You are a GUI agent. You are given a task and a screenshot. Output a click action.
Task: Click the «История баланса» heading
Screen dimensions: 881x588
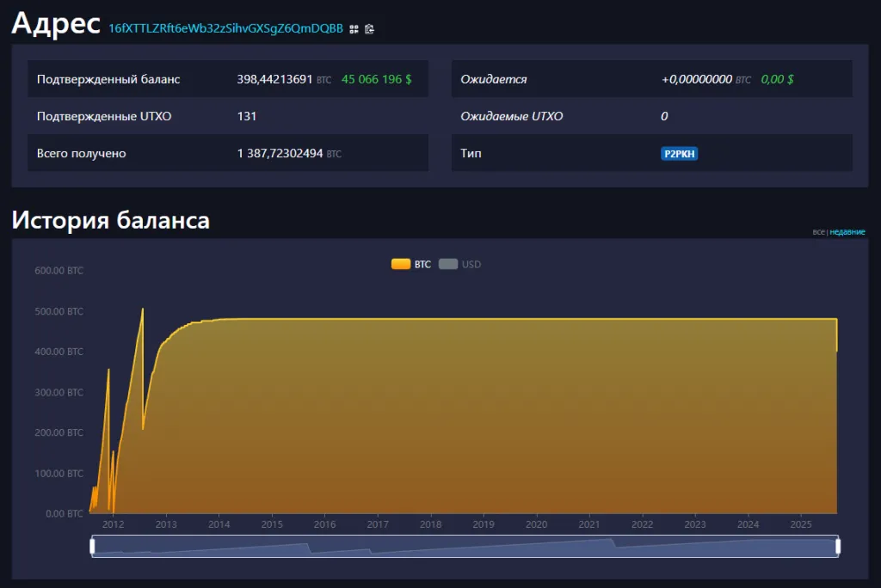click(109, 221)
